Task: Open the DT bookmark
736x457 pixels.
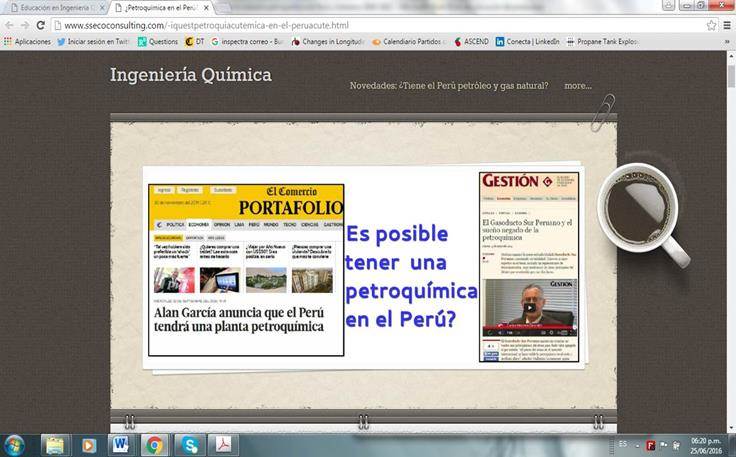Action: coord(195,42)
